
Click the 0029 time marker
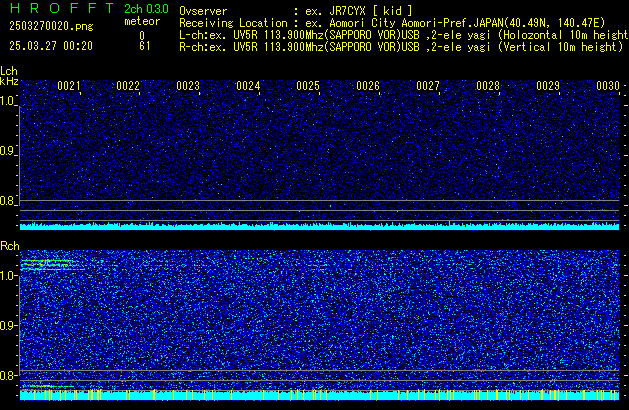(548, 86)
